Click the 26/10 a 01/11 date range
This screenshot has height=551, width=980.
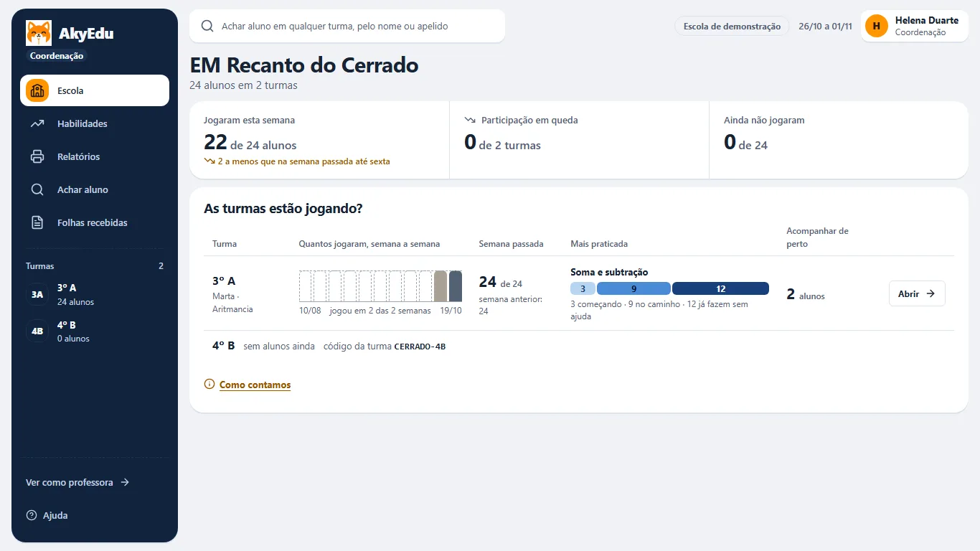(x=825, y=26)
